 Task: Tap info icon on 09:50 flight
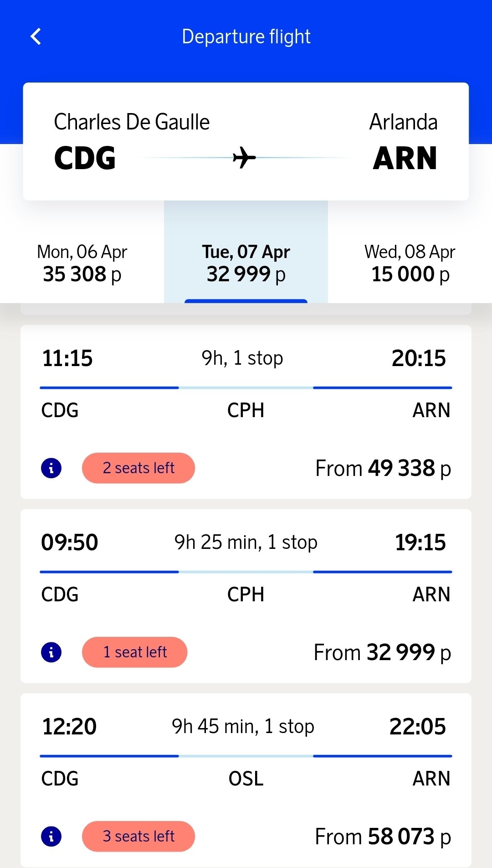point(51,652)
